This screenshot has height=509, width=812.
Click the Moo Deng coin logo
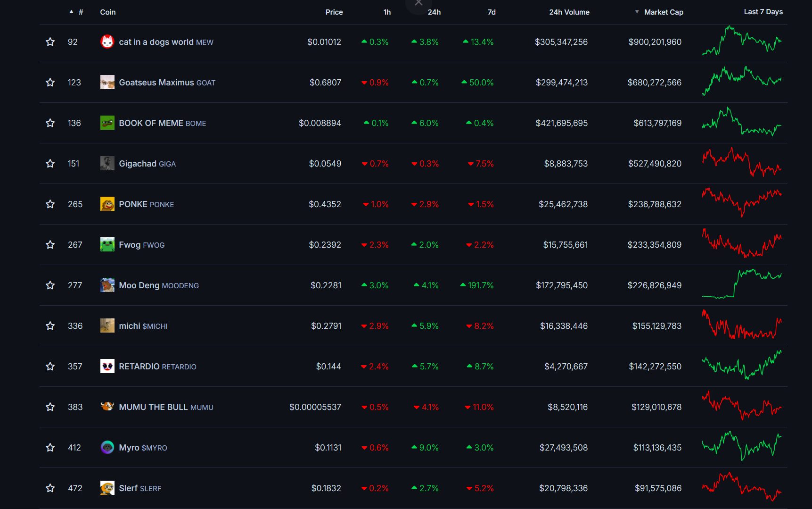click(107, 285)
